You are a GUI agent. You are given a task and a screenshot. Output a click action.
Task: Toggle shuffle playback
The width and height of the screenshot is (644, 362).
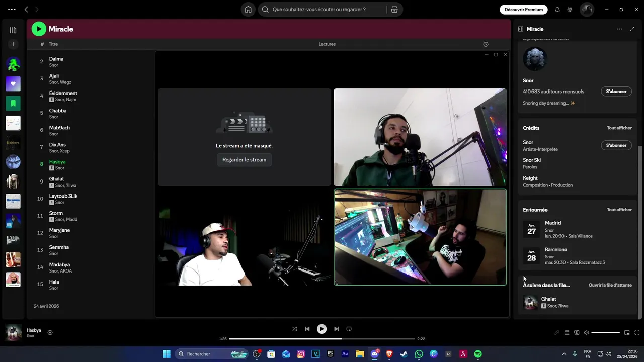[x=295, y=329]
